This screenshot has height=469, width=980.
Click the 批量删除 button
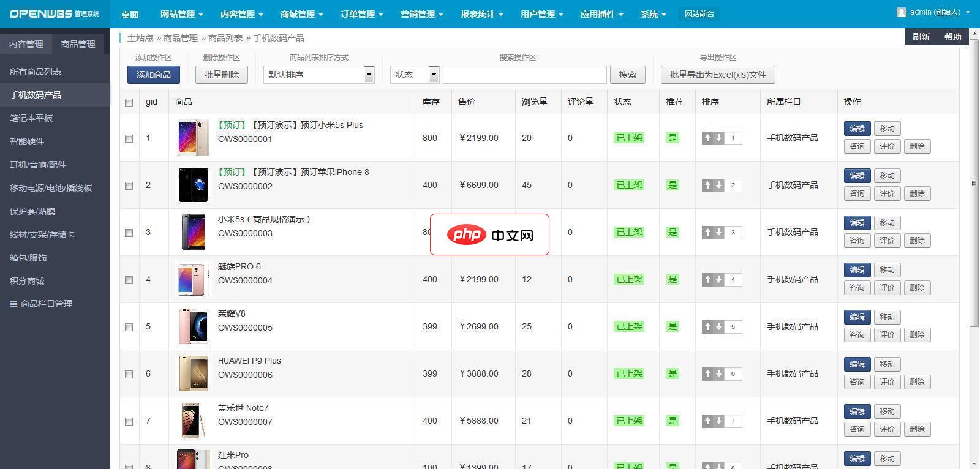(222, 75)
